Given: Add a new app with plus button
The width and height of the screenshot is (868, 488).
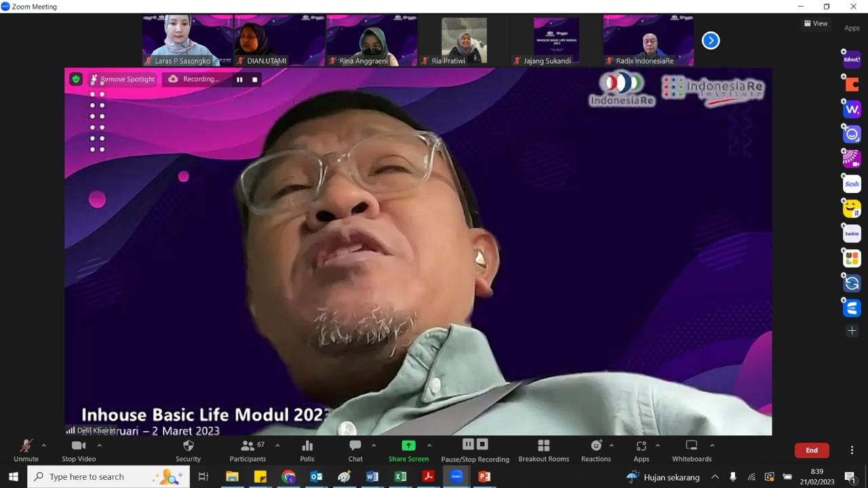Looking at the screenshot, I should (852, 331).
